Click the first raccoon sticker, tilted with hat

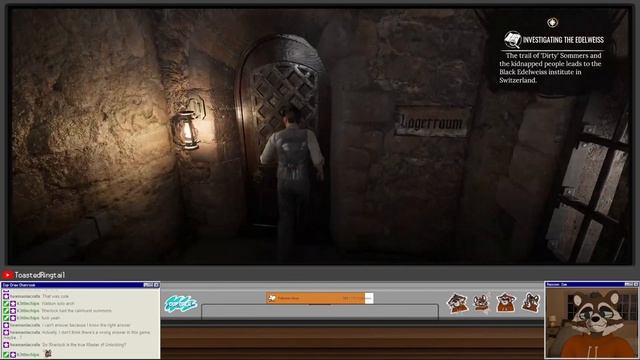(457, 303)
